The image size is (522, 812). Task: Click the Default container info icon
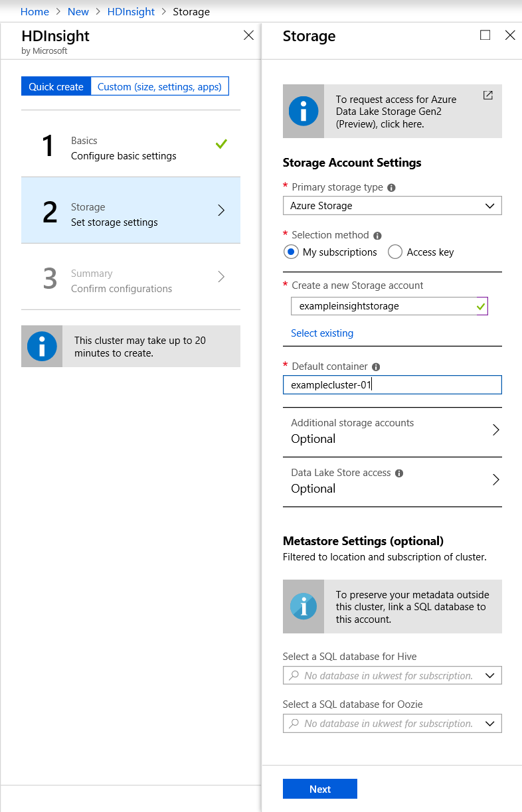pos(376,367)
